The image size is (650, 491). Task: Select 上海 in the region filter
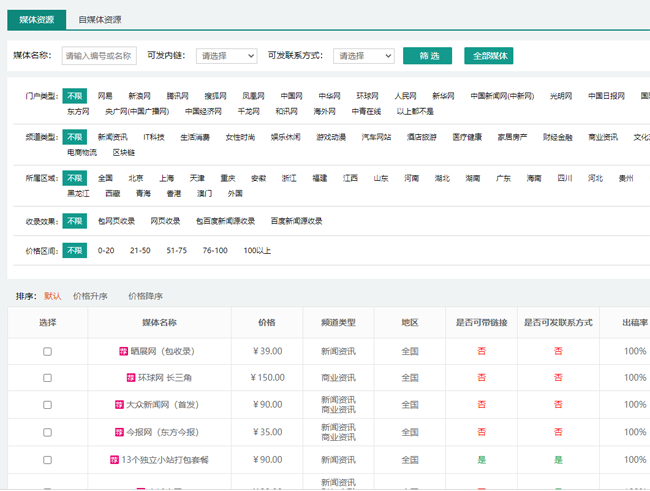coord(166,178)
